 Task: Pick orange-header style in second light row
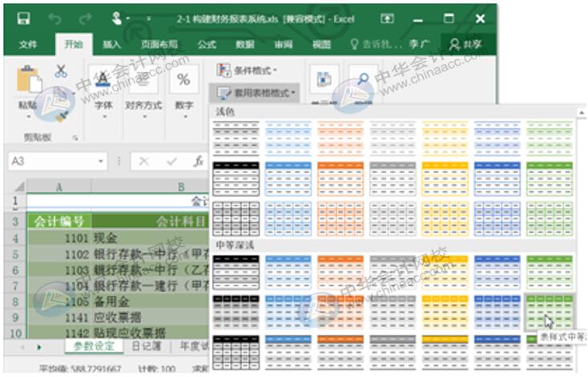(x=340, y=178)
